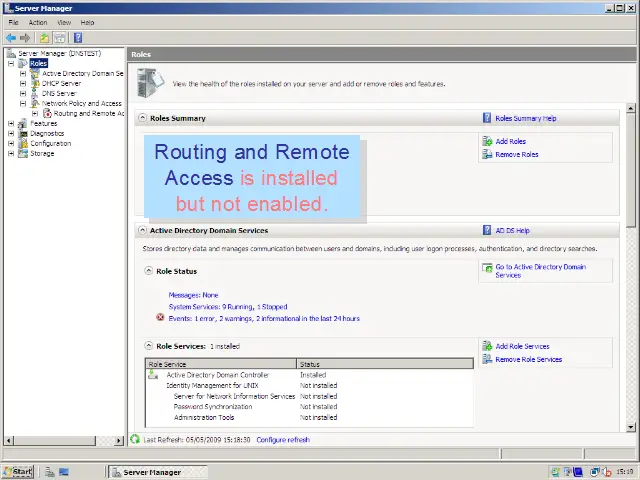Collapse the Roles tree node
Viewport: 640px width, 480px height.
click(x=11, y=63)
